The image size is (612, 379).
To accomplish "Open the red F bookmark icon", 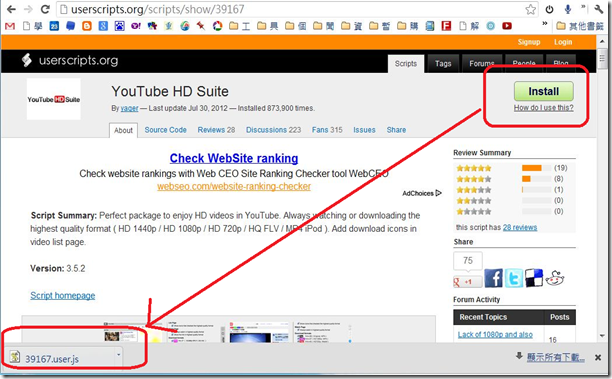I will click(446, 26).
